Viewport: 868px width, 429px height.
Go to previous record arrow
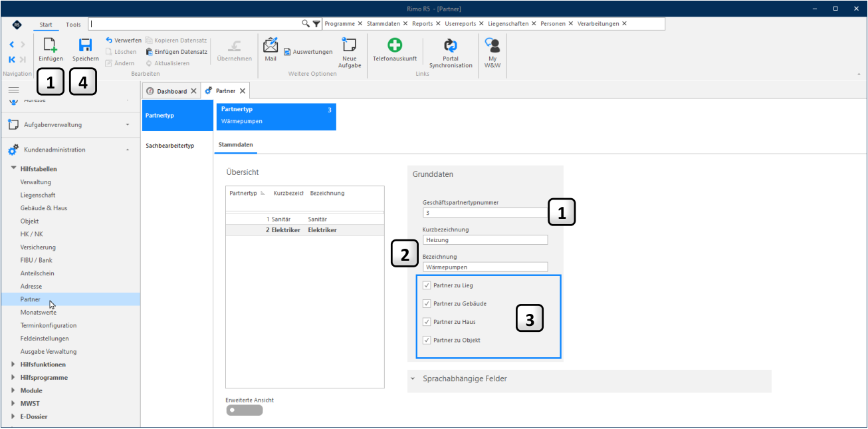[x=12, y=45]
